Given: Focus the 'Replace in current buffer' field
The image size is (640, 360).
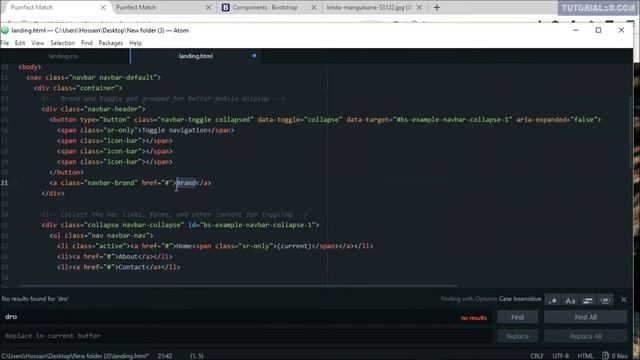Looking at the screenshot, I should click(x=245, y=336).
